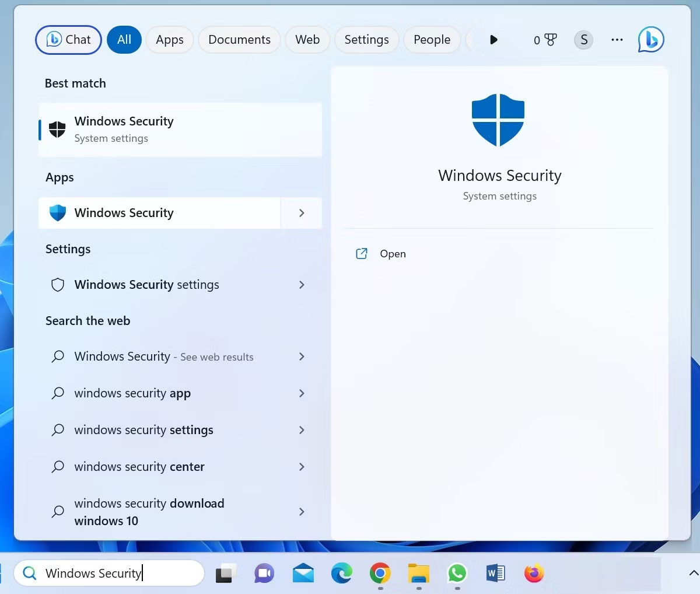Open Microsoft Word from taskbar

496,574
